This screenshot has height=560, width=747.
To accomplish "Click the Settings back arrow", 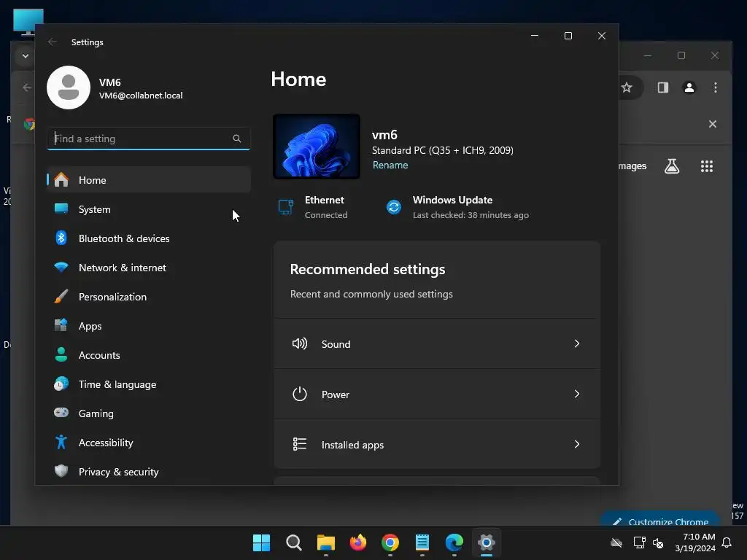I will [x=53, y=42].
